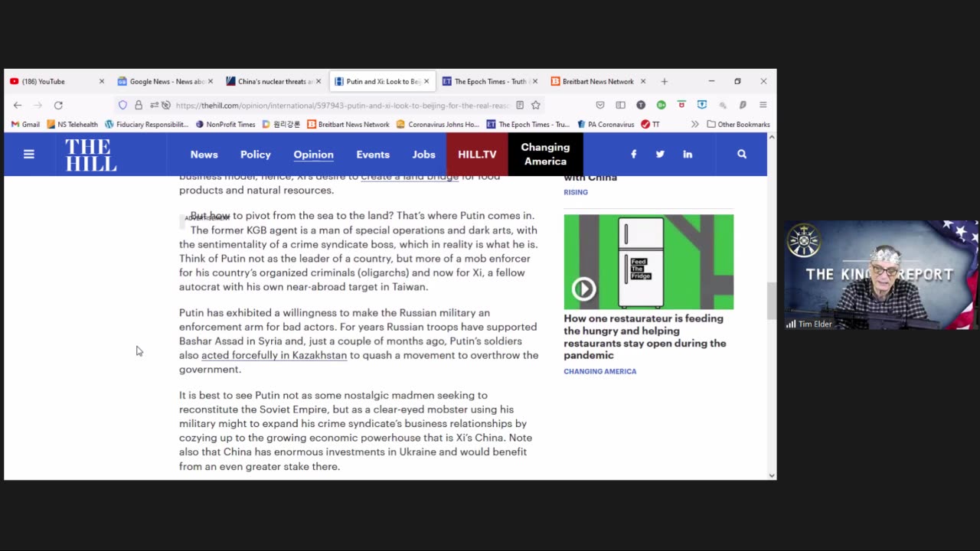The height and width of the screenshot is (551, 980).
Task: Click Tim Elder webcam video tile
Action: coord(881,275)
